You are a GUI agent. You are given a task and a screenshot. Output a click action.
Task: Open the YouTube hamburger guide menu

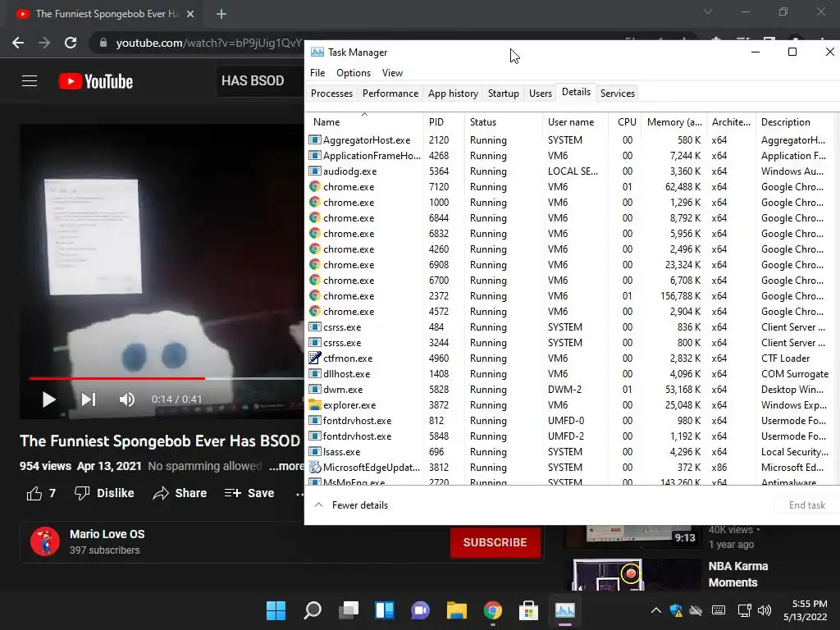(x=30, y=81)
